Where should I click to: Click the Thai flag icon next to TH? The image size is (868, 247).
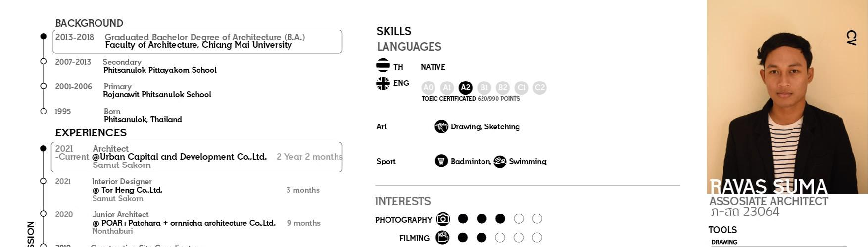point(383,65)
